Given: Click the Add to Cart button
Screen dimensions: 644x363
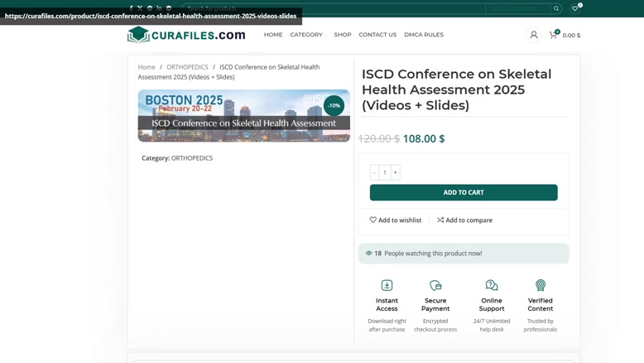Looking at the screenshot, I should (464, 192).
